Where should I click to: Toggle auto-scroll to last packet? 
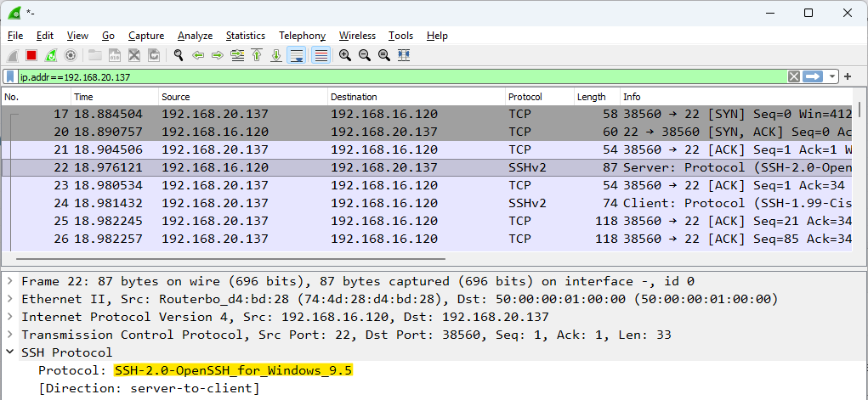click(298, 55)
